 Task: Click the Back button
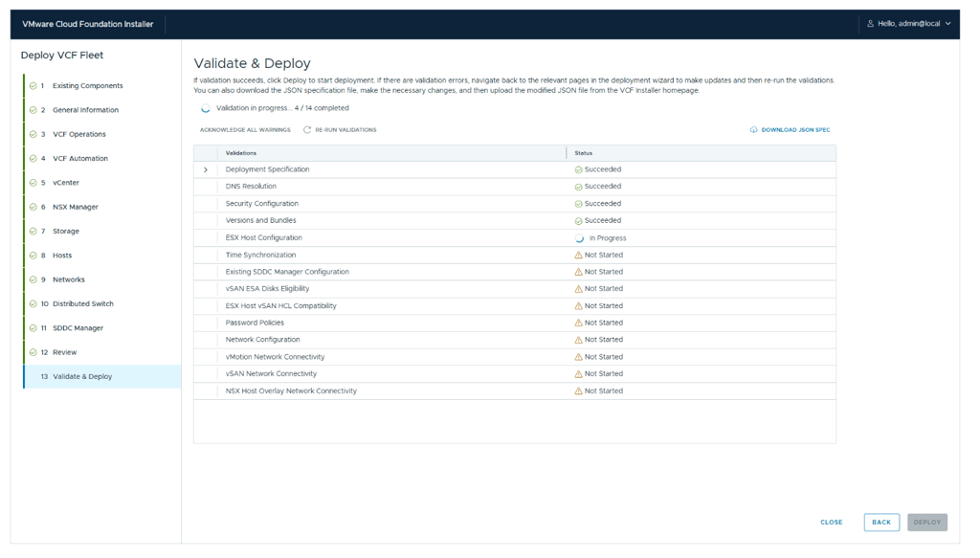(881, 523)
